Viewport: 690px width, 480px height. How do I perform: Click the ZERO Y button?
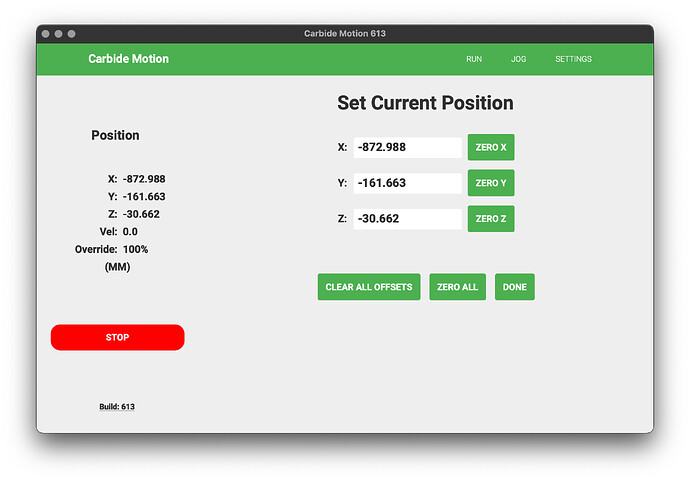pyautogui.click(x=491, y=183)
